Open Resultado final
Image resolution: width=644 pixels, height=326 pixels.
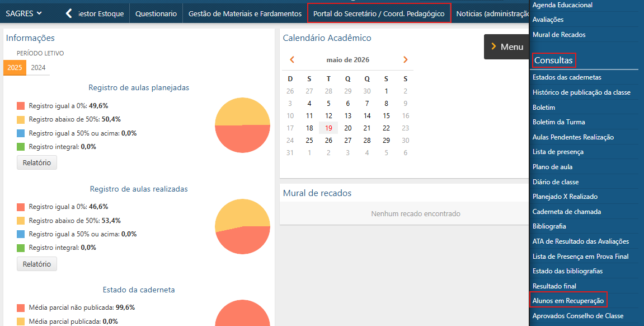coord(554,286)
